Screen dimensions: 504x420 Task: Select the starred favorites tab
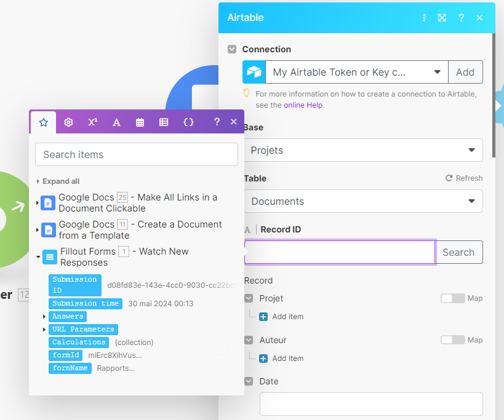(44, 122)
